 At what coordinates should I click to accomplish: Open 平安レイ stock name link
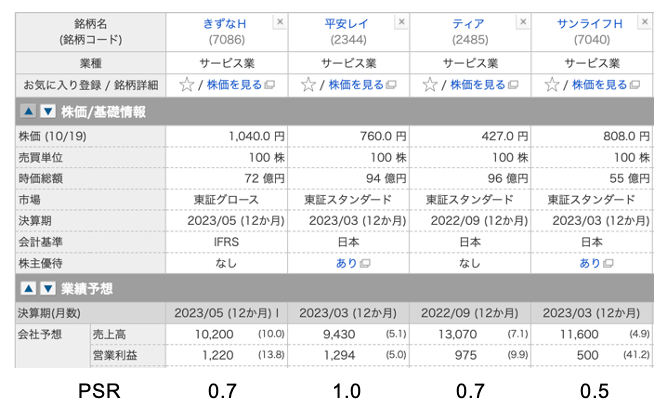(347, 24)
